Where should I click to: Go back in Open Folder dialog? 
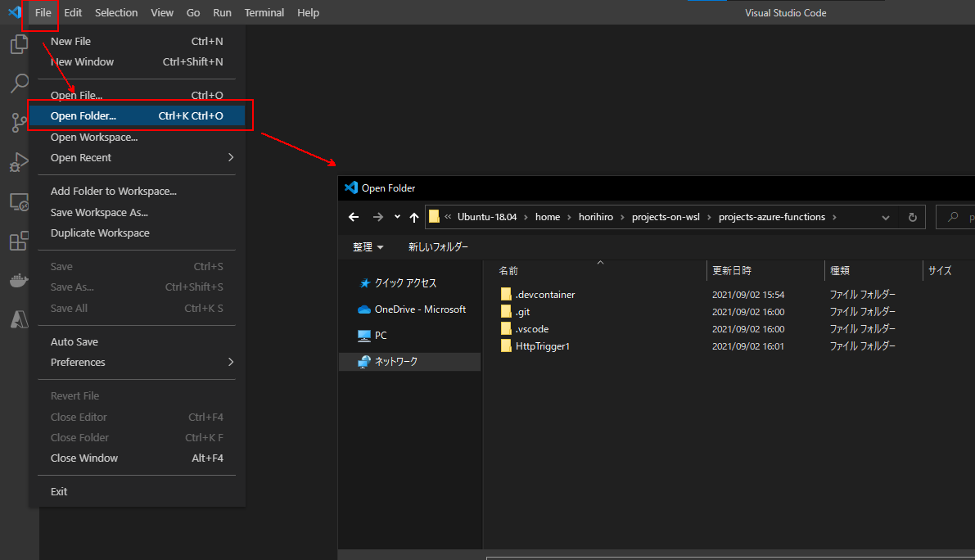click(354, 217)
